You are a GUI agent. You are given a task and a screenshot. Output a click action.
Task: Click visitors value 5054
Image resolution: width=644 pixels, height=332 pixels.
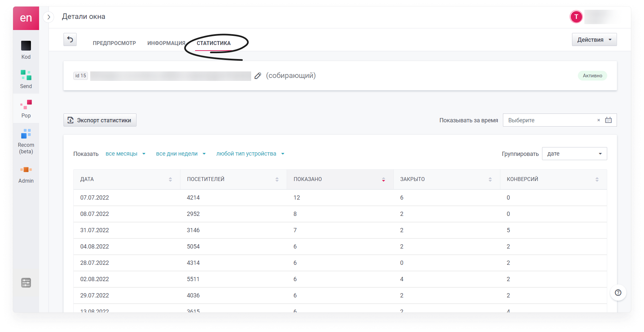(x=193, y=247)
